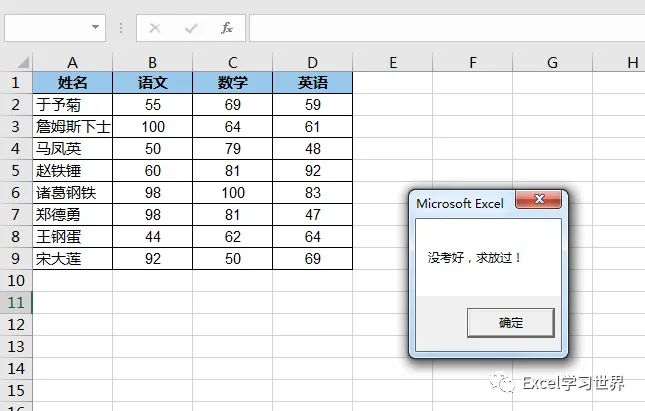The image size is (645, 411).
Task: Click 宋大莲's 数学 score 50
Action: coord(232,259)
